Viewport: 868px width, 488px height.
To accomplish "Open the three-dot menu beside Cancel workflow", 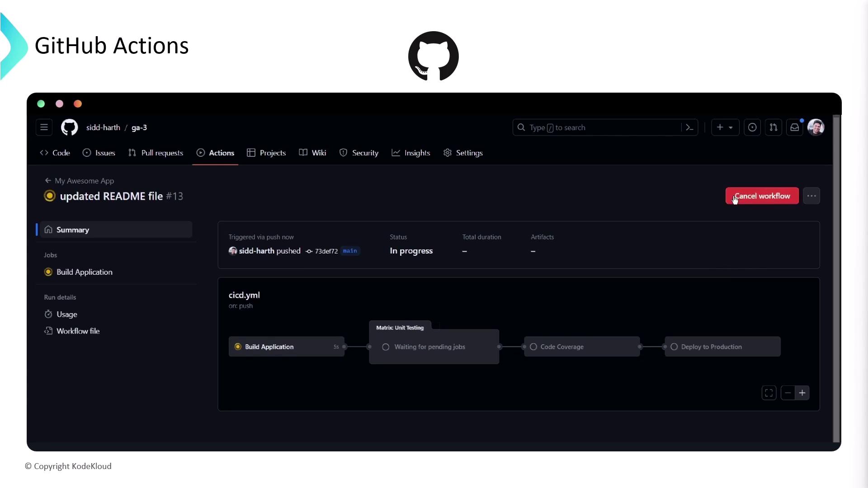I will (x=811, y=196).
